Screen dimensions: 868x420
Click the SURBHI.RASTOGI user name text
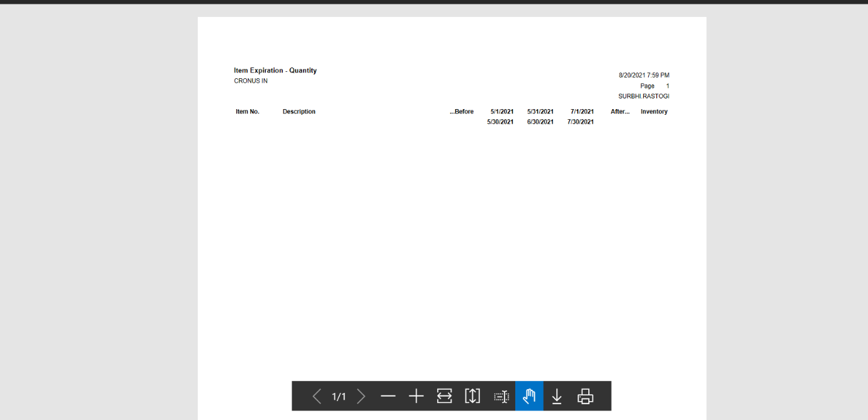[x=643, y=96]
